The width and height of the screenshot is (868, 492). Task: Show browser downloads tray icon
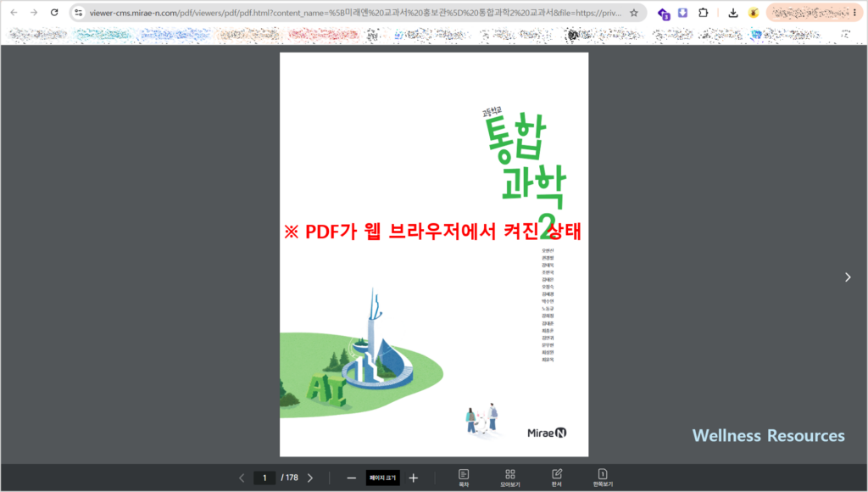pyautogui.click(x=733, y=13)
